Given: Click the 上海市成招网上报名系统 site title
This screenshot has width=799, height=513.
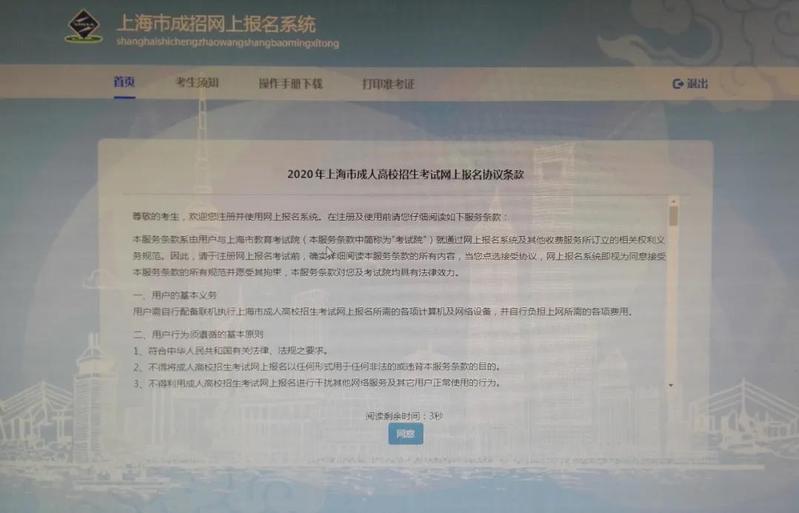Looking at the screenshot, I should (216, 22).
